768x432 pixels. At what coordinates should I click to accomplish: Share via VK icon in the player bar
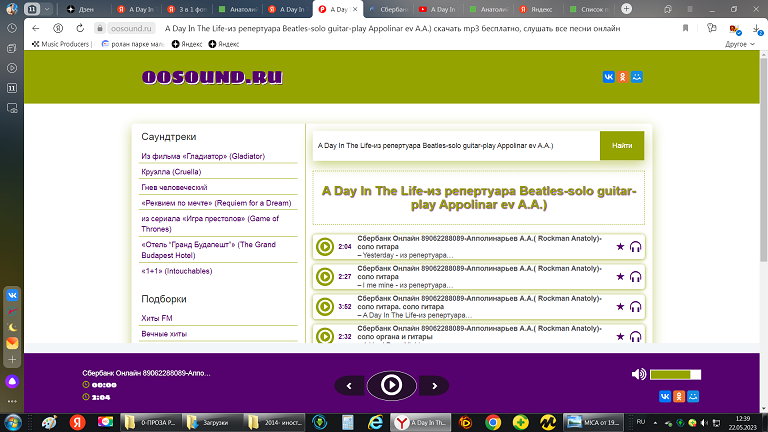pos(665,396)
